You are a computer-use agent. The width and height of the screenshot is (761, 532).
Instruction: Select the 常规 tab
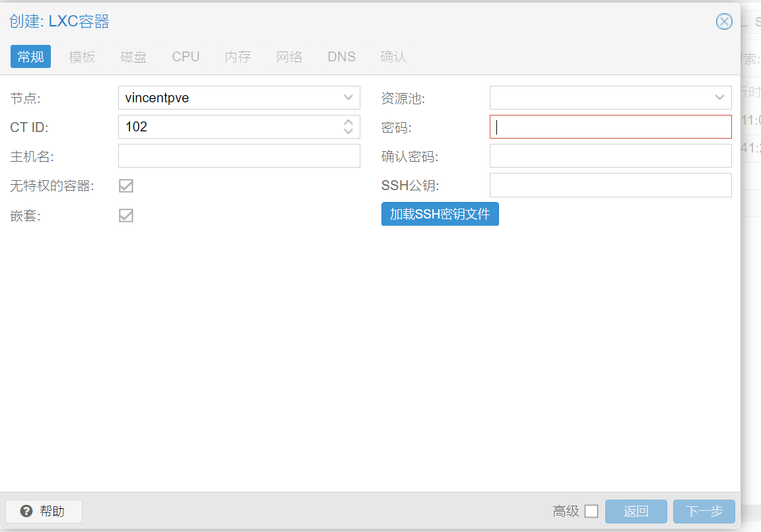coord(30,57)
